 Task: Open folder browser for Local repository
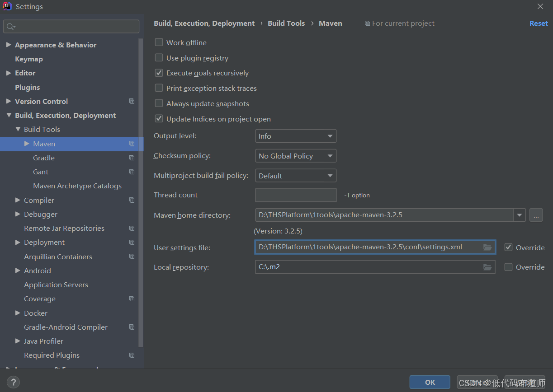(487, 267)
